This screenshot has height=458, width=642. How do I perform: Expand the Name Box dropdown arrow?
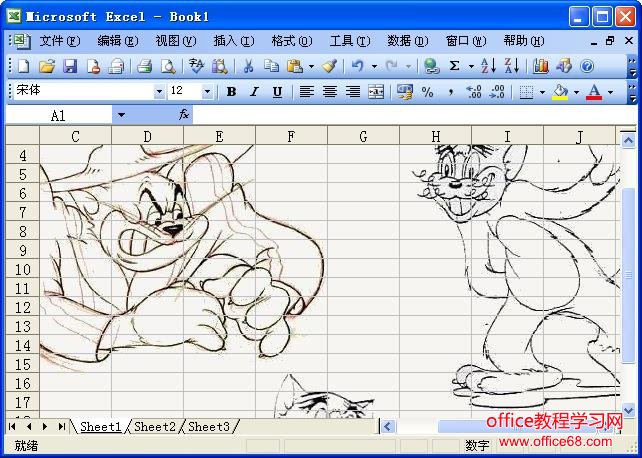[x=121, y=115]
